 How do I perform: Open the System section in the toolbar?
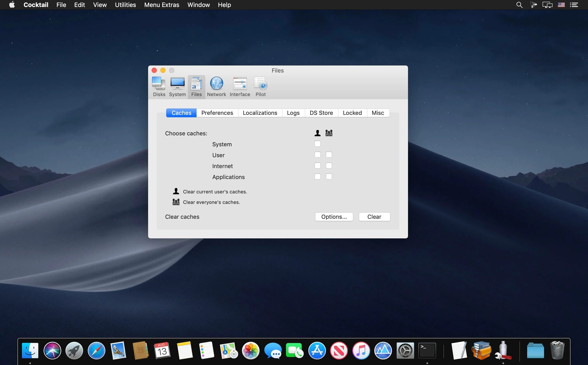(x=177, y=86)
